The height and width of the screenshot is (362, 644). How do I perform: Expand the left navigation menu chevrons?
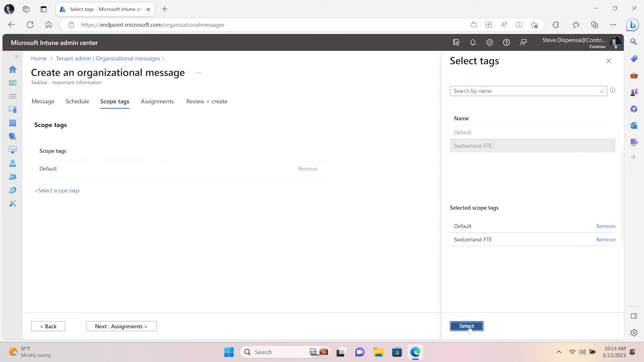coord(16,57)
